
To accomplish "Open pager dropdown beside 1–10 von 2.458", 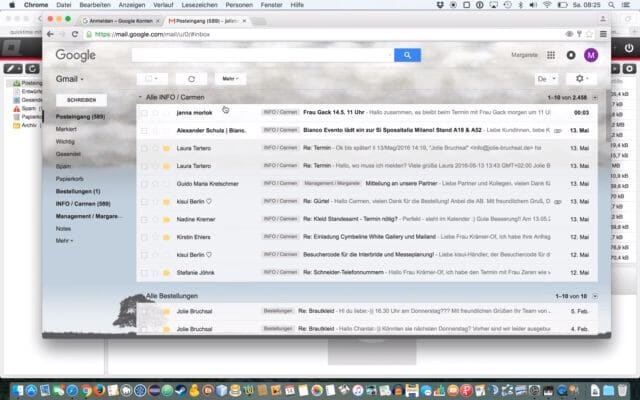I will pyautogui.click(x=595, y=98).
